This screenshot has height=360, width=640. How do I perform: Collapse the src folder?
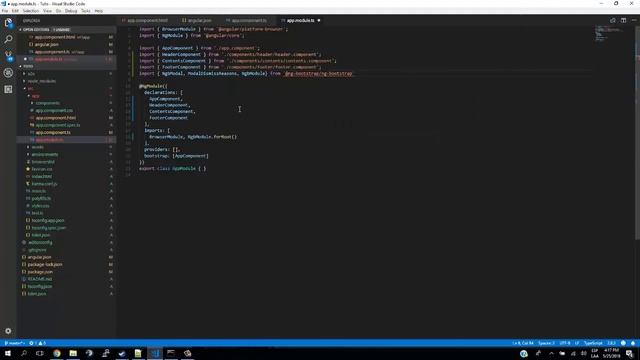[30, 89]
